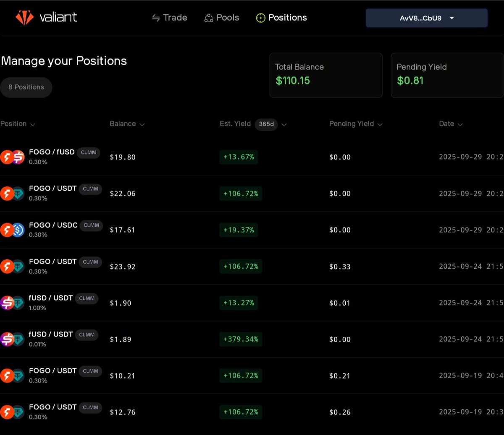Click the 8 Positions pill button
This screenshot has width=504, height=435.
[26, 87]
